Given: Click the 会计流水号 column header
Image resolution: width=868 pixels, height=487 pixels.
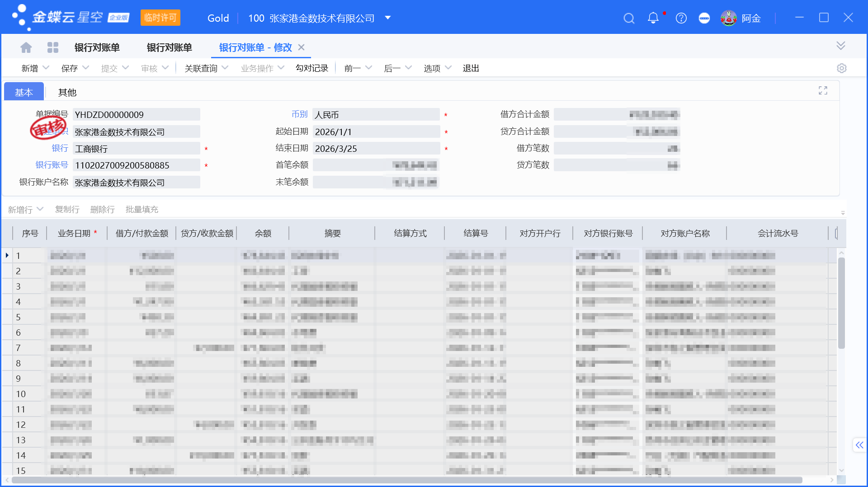Looking at the screenshot, I should (778, 233).
